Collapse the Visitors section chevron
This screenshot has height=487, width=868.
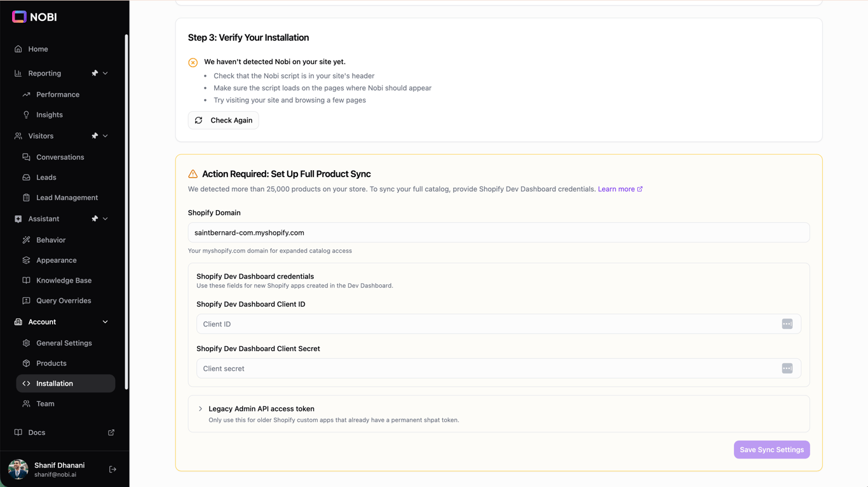(105, 136)
